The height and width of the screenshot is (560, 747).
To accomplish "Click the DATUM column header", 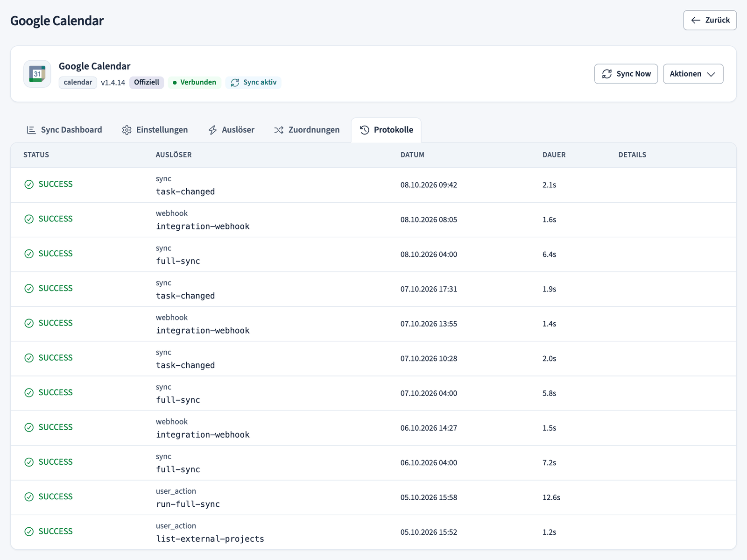I will click(412, 155).
